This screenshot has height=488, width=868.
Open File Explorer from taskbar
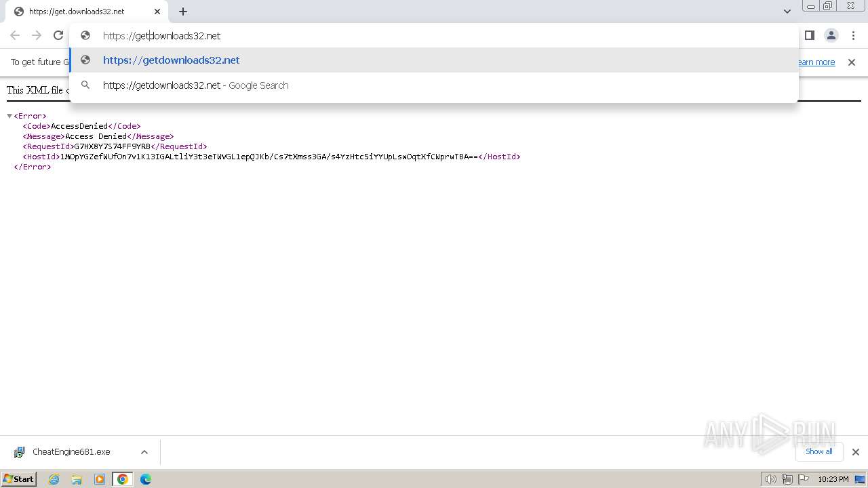[x=77, y=479]
